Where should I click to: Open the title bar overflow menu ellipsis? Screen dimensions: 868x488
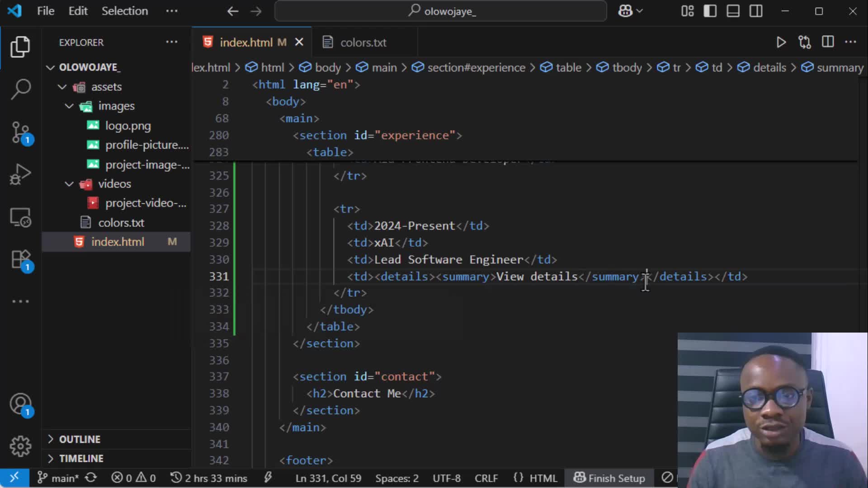[x=171, y=11]
